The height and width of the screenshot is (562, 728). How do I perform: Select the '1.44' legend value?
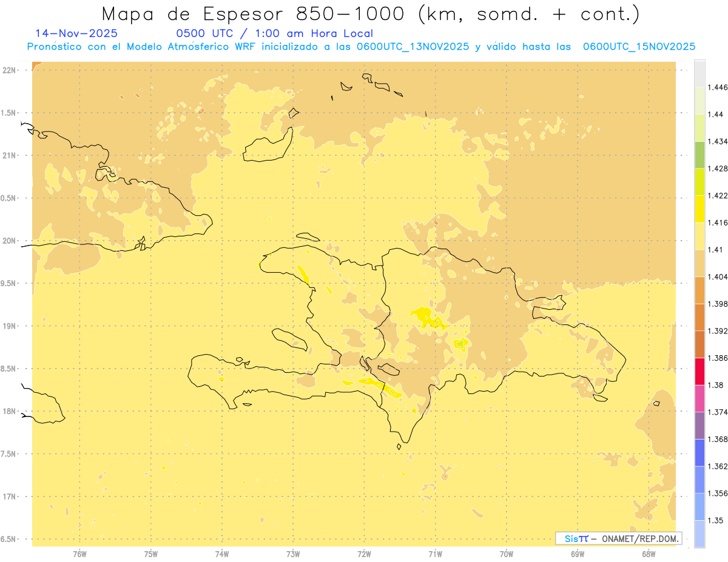(x=716, y=114)
